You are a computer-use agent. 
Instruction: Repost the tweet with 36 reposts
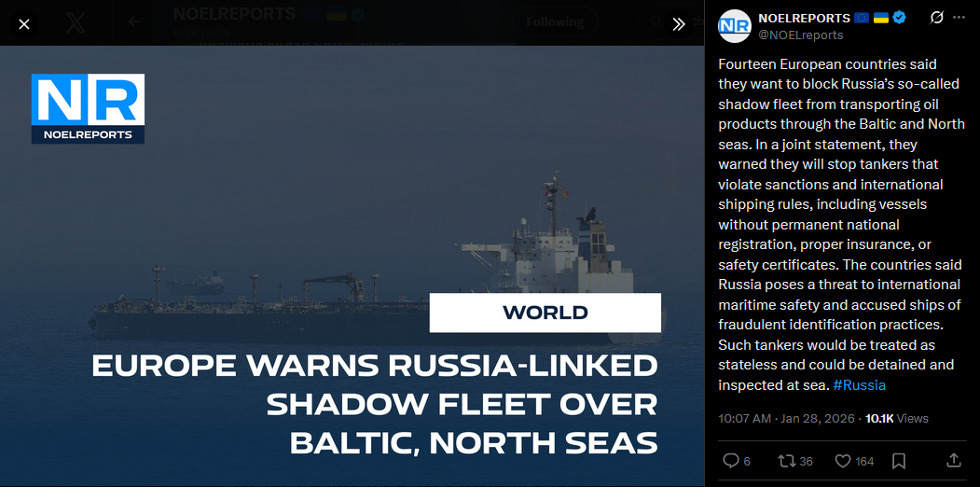click(x=794, y=462)
